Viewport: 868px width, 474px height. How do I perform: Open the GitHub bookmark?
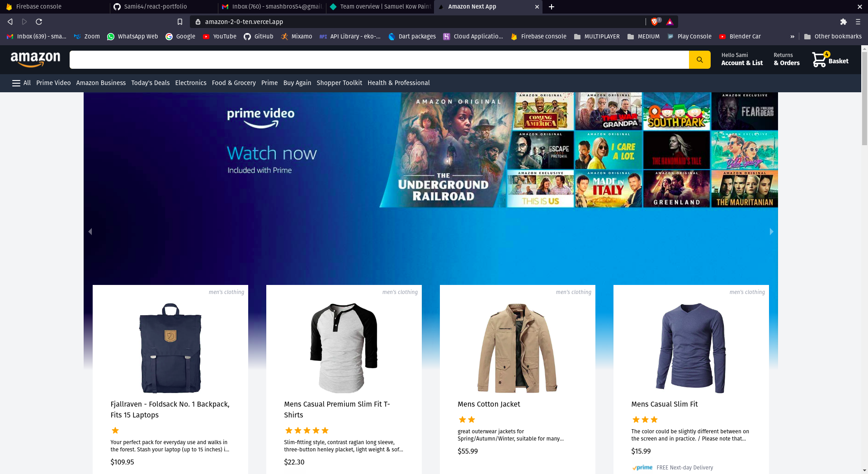pyautogui.click(x=259, y=37)
